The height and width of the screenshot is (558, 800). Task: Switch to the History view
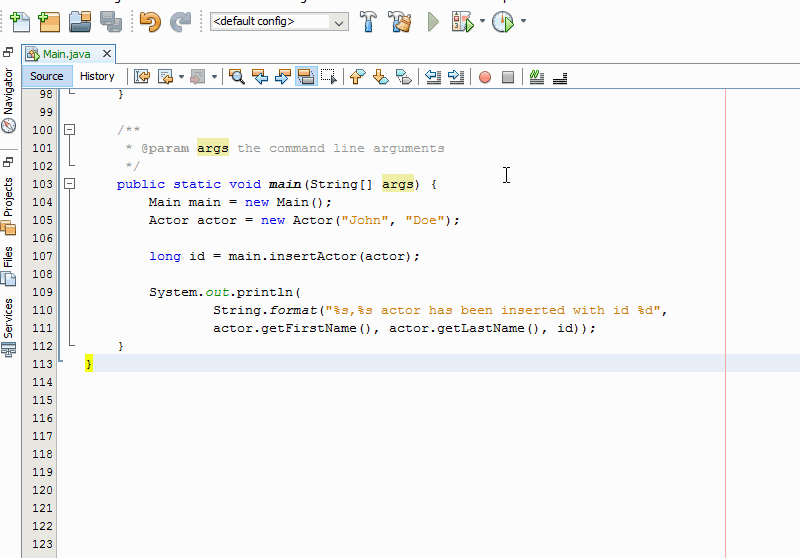point(97,76)
